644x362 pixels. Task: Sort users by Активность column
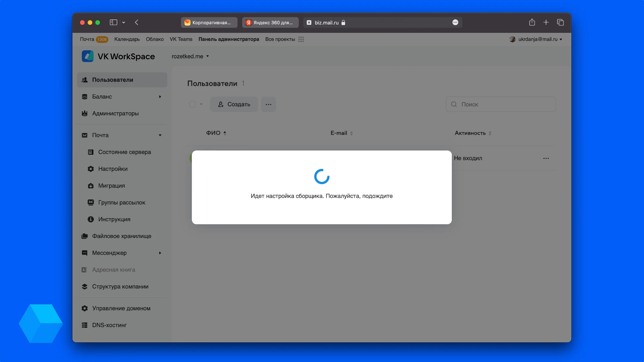(x=473, y=133)
